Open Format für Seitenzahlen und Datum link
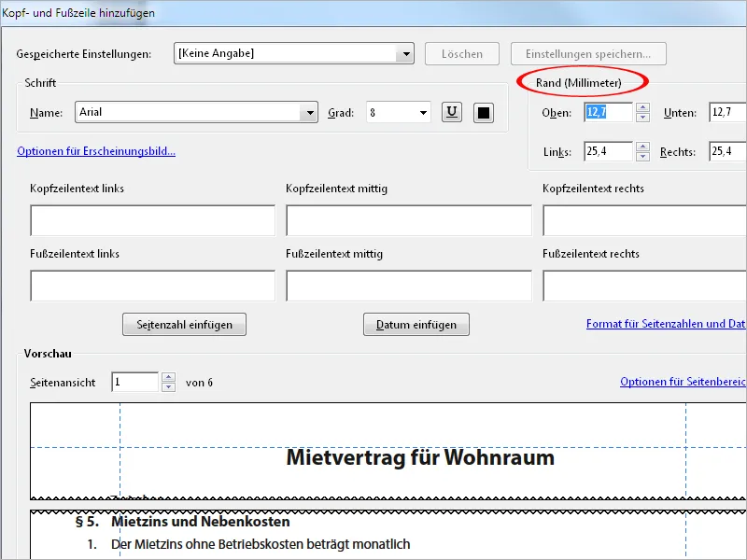The height and width of the screenshot is (560, 747). click(x=666, y=324)
